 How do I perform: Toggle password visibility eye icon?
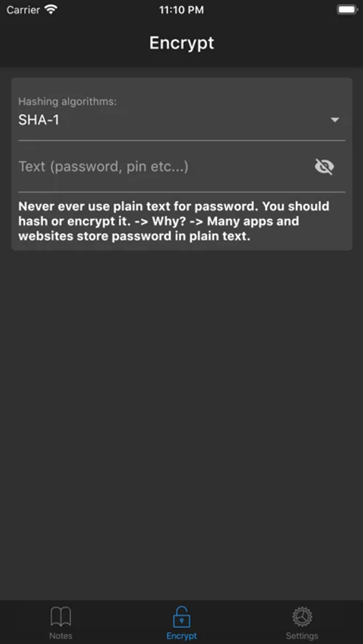[324, 167]
